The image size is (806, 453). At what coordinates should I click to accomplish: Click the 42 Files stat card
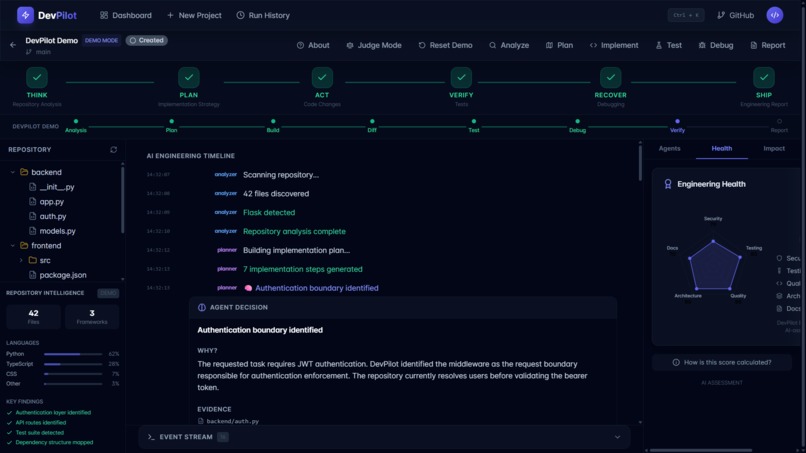click(33, 316)
